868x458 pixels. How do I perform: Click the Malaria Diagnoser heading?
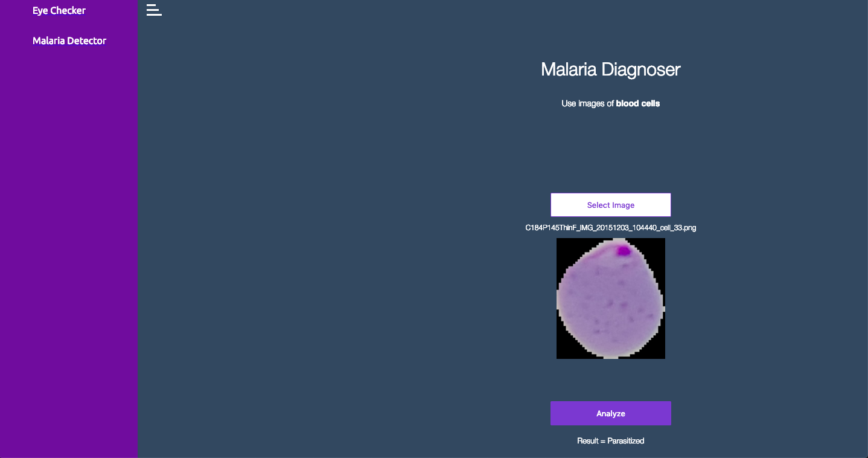coord(610,69)
